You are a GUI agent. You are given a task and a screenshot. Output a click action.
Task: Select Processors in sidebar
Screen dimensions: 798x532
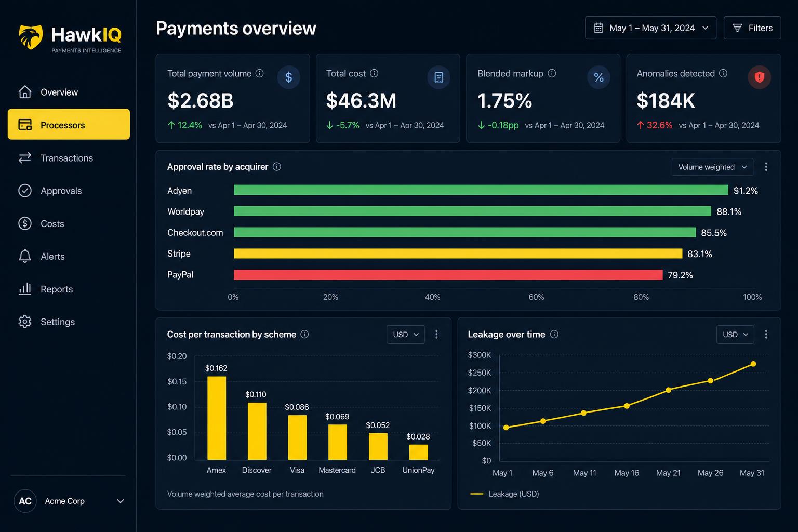coord(69,124)
